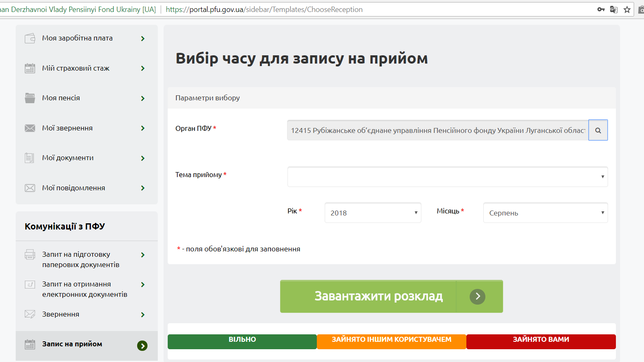The image size is (644, 362).
Task: Click the green arrow circle on Запис на прийом
Action: 142,346
